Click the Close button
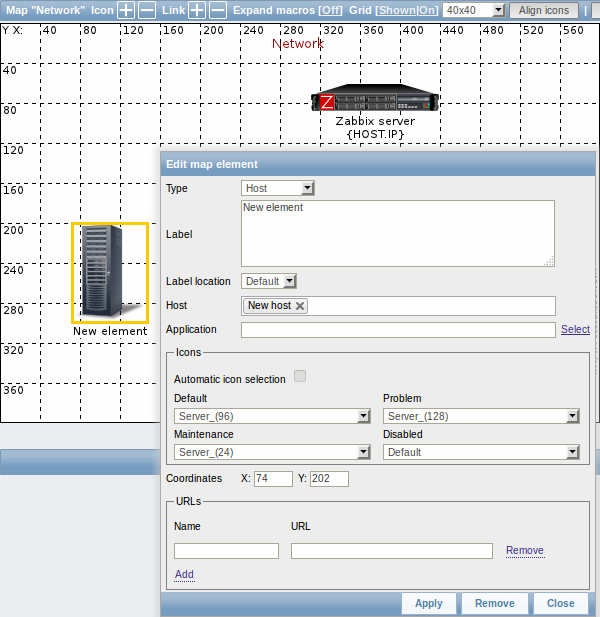 [561, 603]
